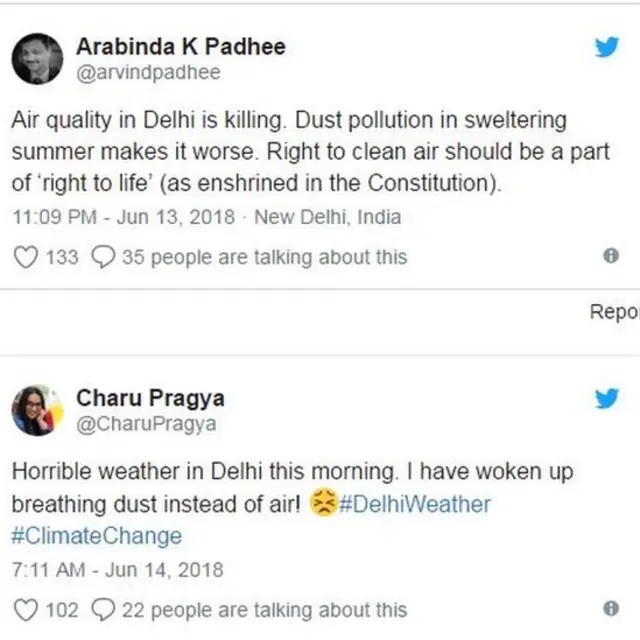This screenshot has height=640, width=640.
Task: Open the @arvindpadhee handle
Action: (x=149, y=72)
